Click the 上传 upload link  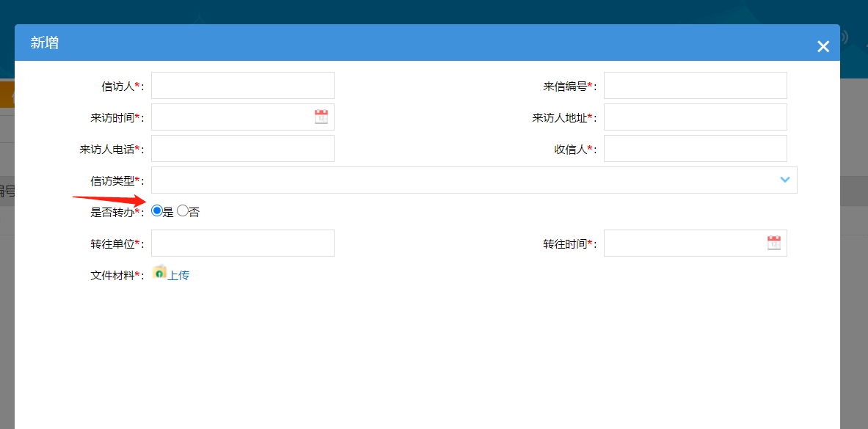pos(179,274)
